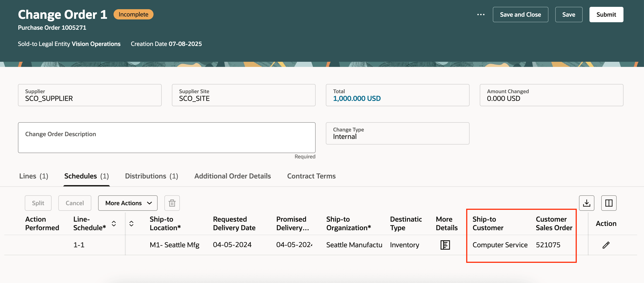Click the Total 1,000.000 USD link
Viewport: 644px width, 283px height.
pyautogui.click(x=356, y=99)
